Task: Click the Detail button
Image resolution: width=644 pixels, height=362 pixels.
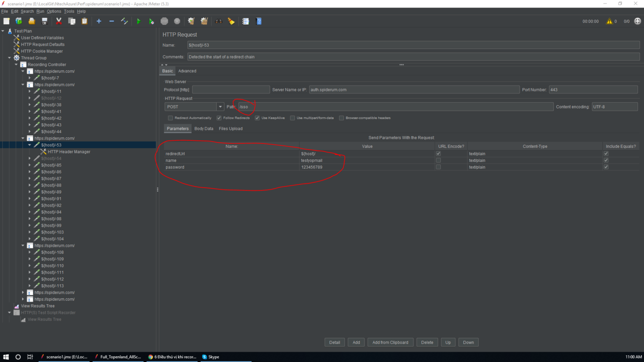Action: pos(335,342)
